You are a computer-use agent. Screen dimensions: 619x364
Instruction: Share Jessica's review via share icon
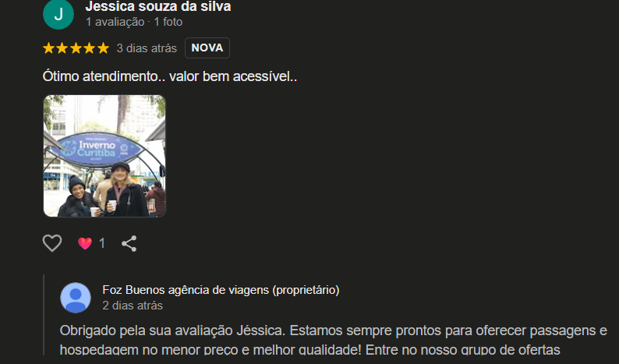coord(129,244)
